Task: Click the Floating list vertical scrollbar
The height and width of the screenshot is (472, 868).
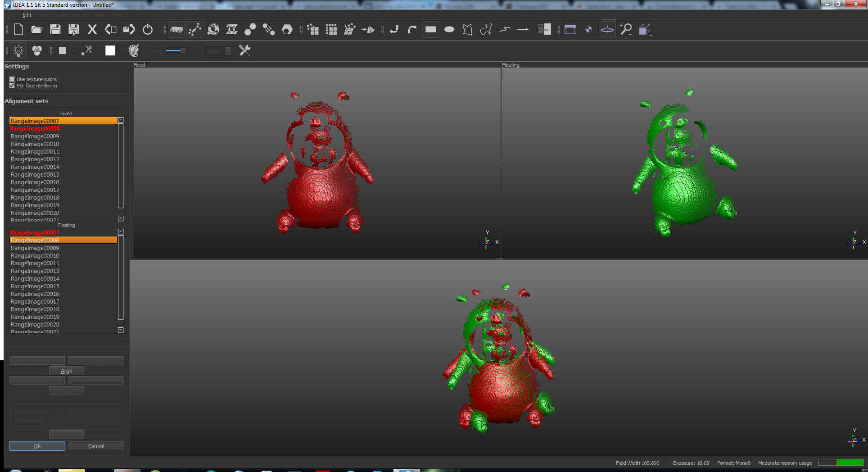Action: (x=121, y=277)
